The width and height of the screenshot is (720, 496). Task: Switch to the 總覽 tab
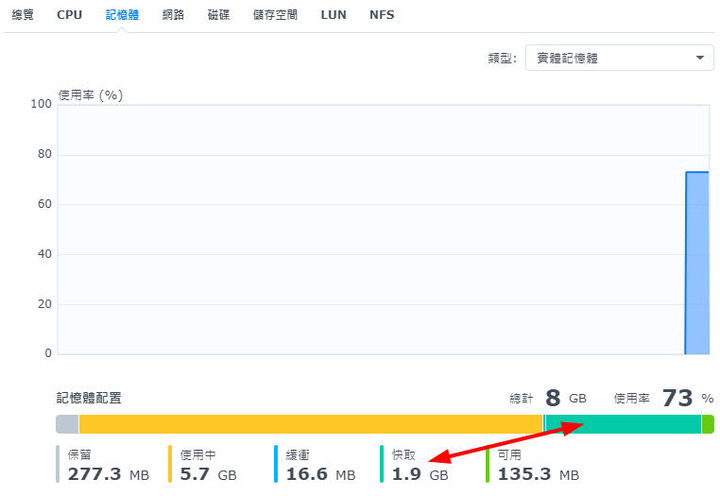[22, 15]
